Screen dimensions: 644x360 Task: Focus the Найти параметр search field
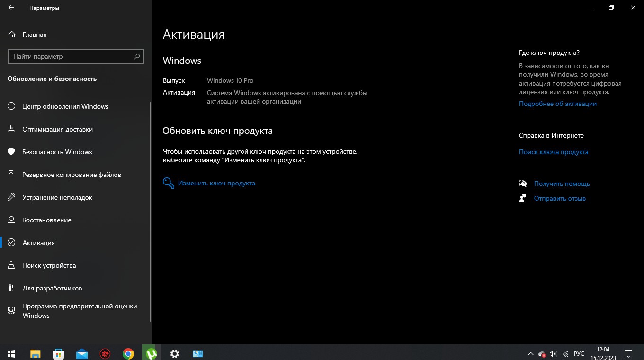(76, 56)
